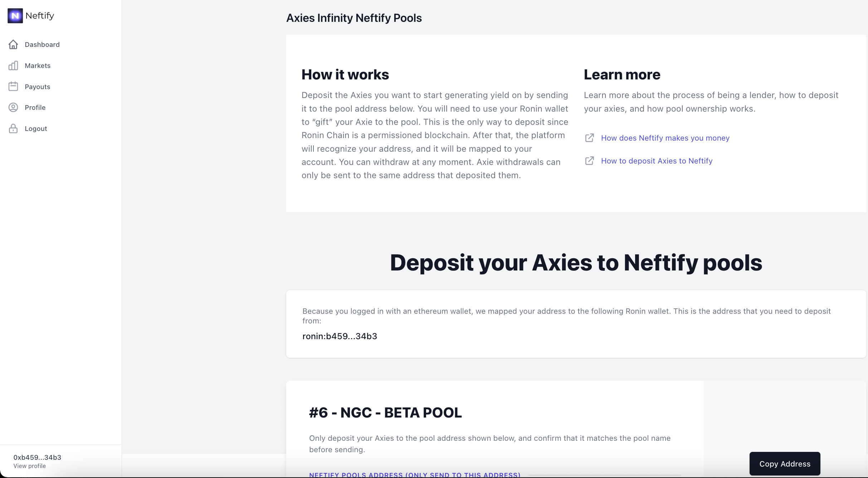
Task: Open 'How does Neftify makes you money' link
Action: click(x=665, y=138)
